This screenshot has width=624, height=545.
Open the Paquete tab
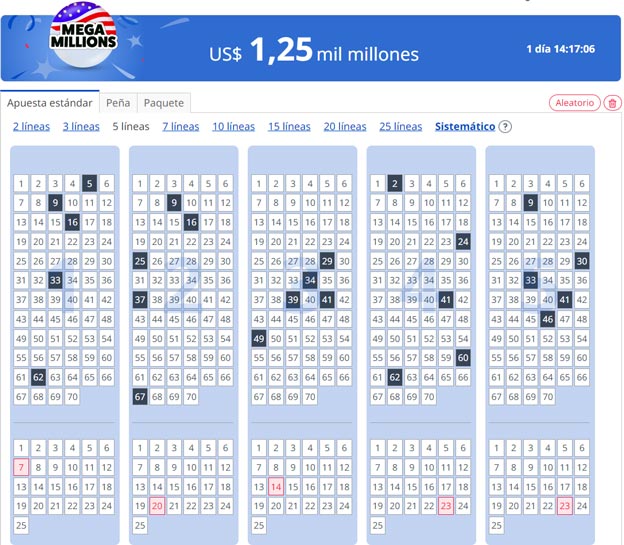[162, 102]
